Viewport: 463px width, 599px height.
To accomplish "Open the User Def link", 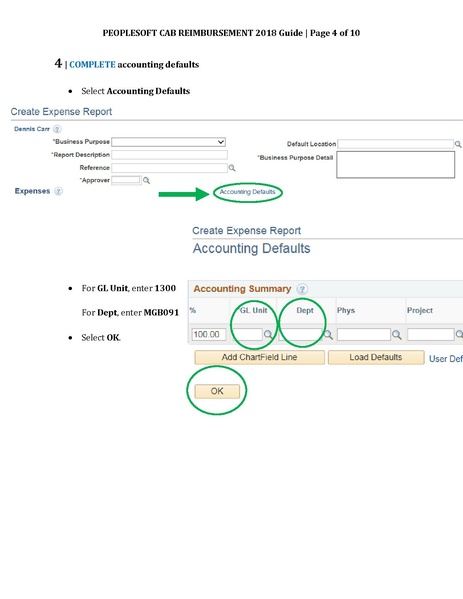I will click(x=445, y=359).
